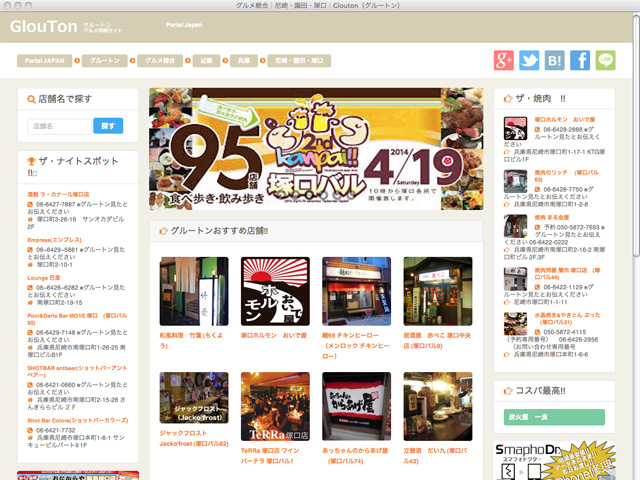The image size is (640, 480).
Task: Open 焼肉 まる金屋 sidebar link
Action: click(552, 218)
